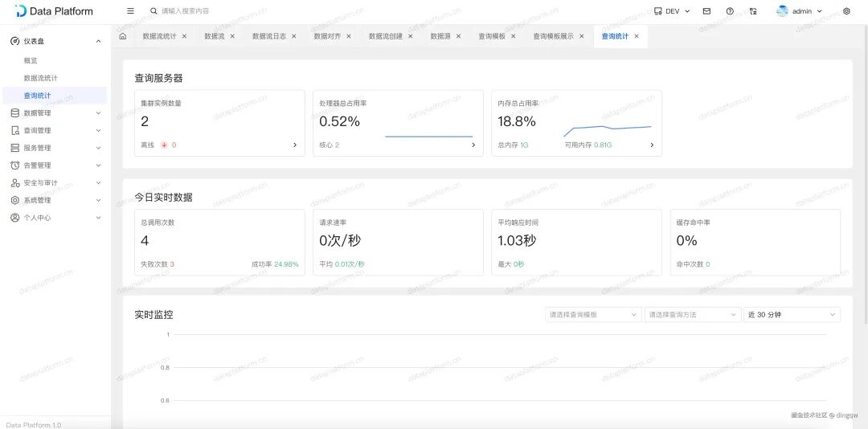
Task: Click the 个人中心 person icon
Action: [x=15, y=218]
